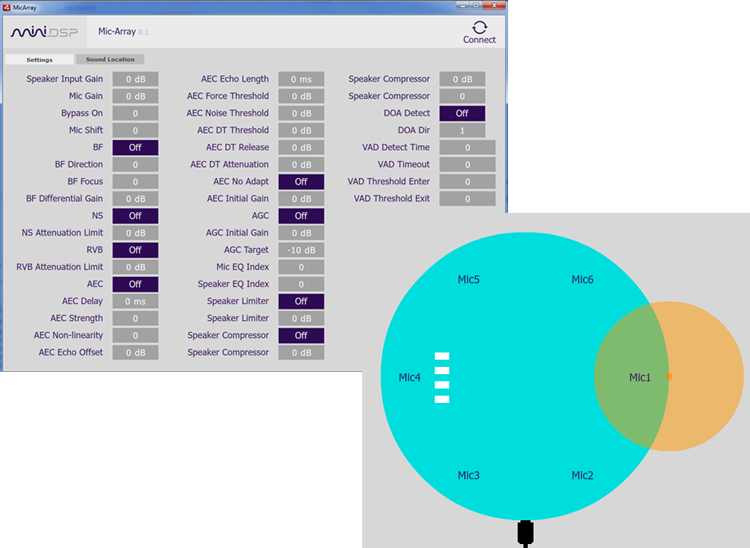Open the Settings tab
Viewport: 750px width, 548px height.
(x=40, y=60)
